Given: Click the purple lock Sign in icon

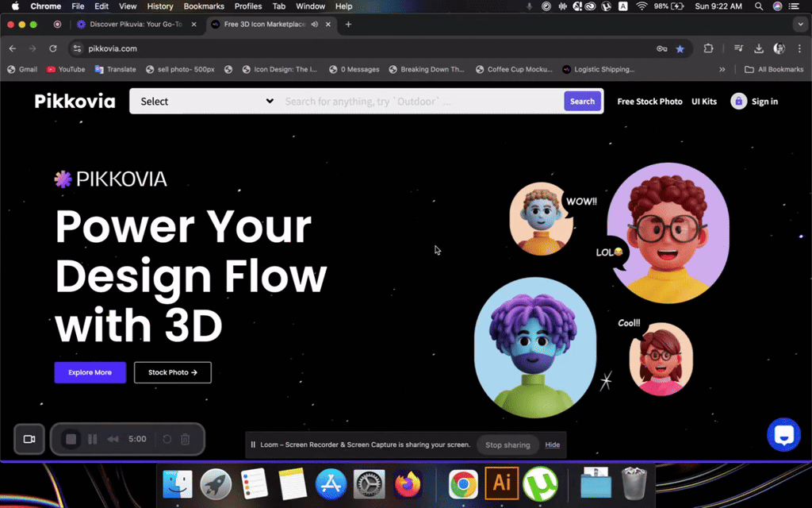Looking at the screenshot, I should pos(738,102).
